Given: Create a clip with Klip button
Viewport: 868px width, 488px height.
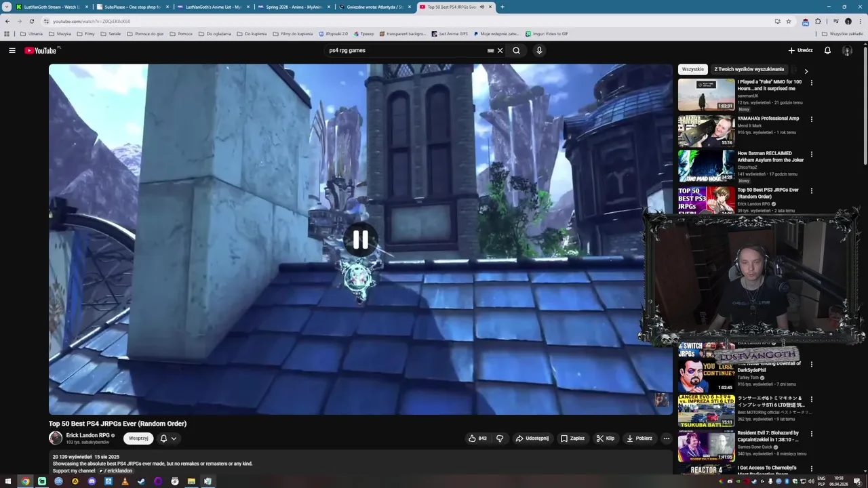Looking at the screenshot, I should pyautogui.click(x=605, y=439).
